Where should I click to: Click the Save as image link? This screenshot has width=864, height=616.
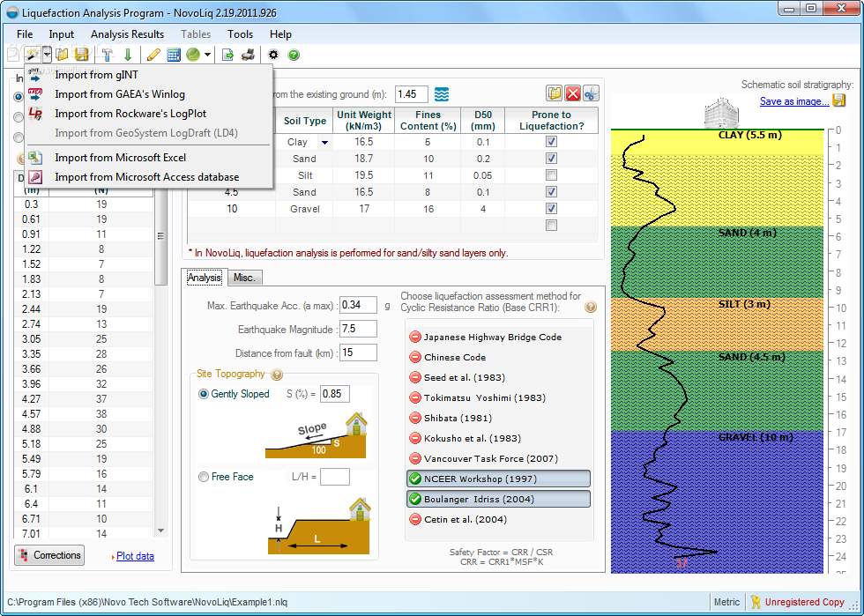(794, 101)
